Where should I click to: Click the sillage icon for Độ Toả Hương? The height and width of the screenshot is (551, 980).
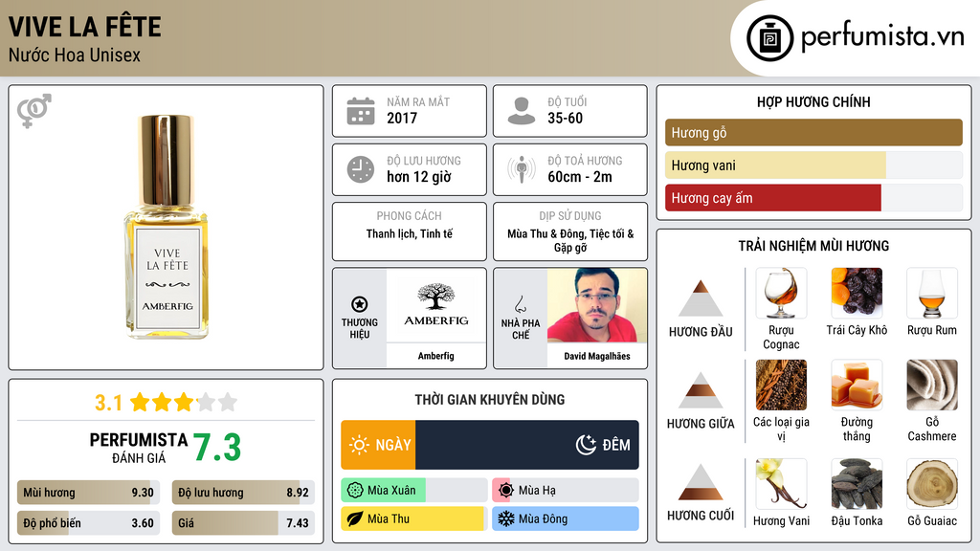click(522, 169)
